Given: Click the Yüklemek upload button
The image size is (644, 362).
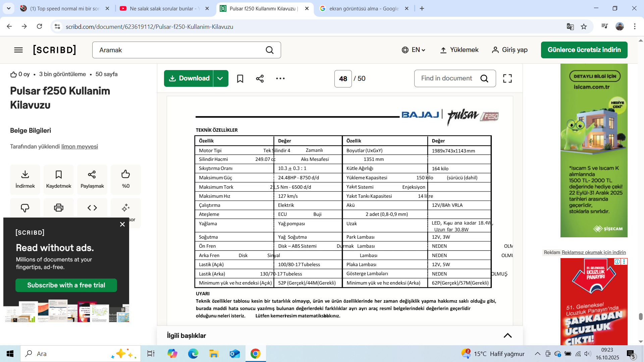Looking at the screenshot, I should (x=459, y=50).
